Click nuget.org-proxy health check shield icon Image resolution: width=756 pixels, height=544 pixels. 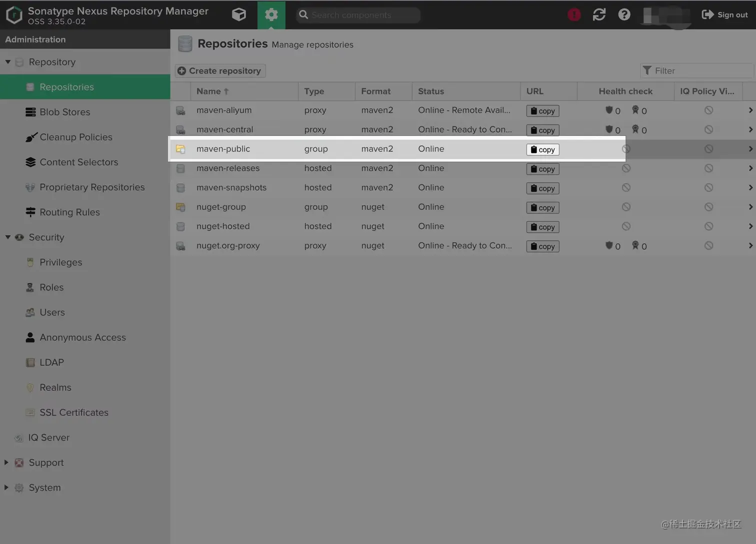click(x=609, y=245)
